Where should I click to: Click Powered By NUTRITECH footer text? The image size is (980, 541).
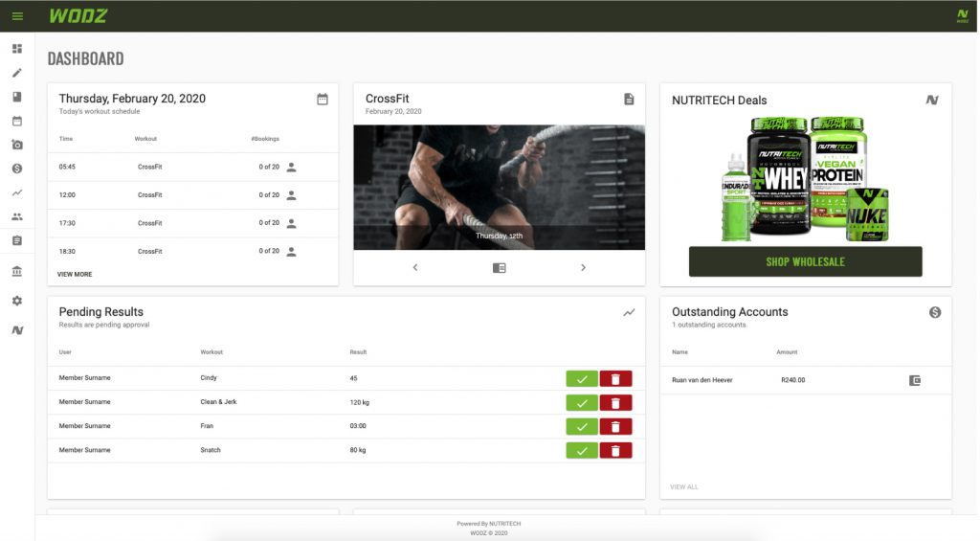489,524
